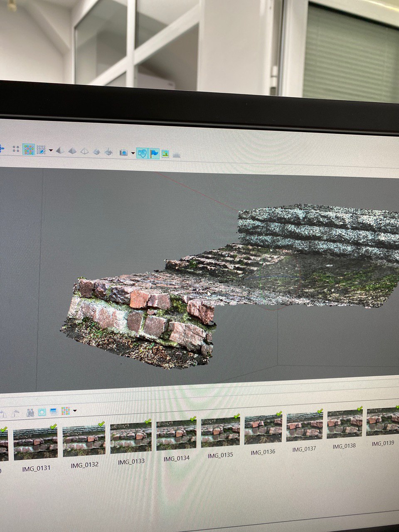Select the IMG_0134 photo thumbnail

(177, 435)
